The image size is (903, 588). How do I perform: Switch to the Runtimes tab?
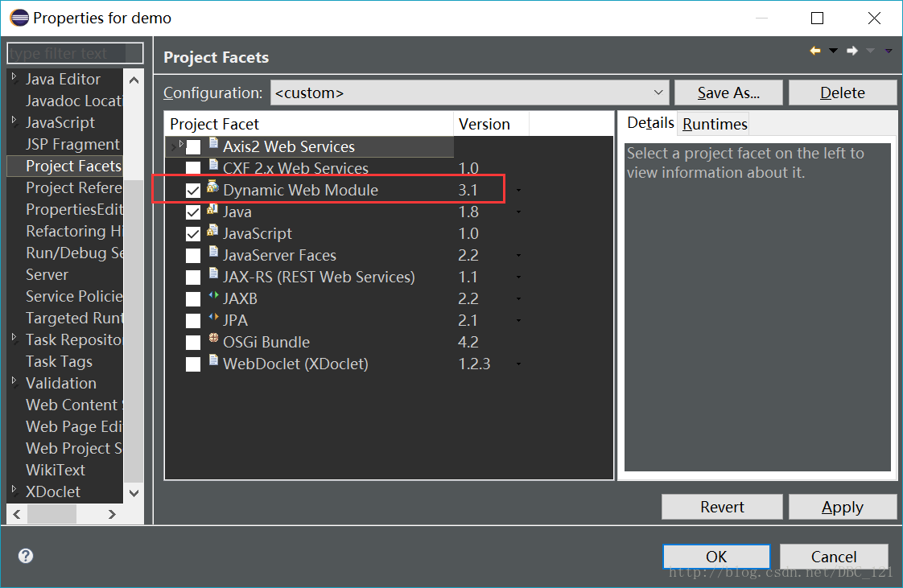tap(715, 124)
